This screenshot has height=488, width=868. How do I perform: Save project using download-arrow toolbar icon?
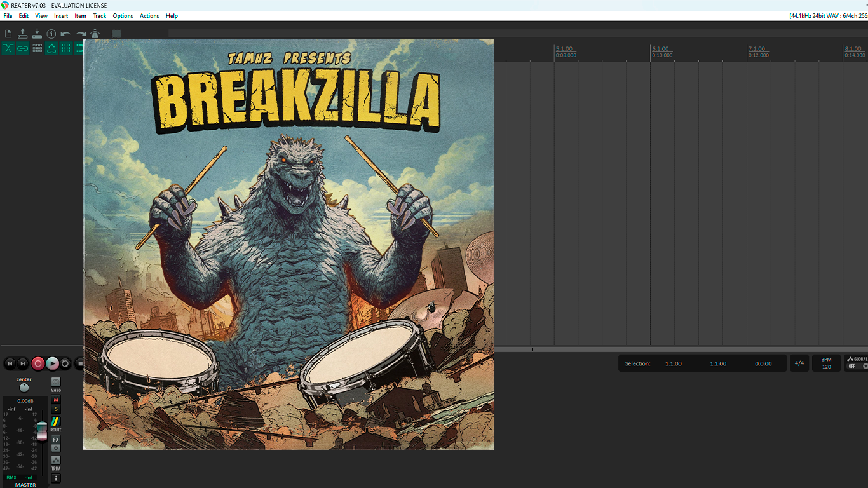37,34
